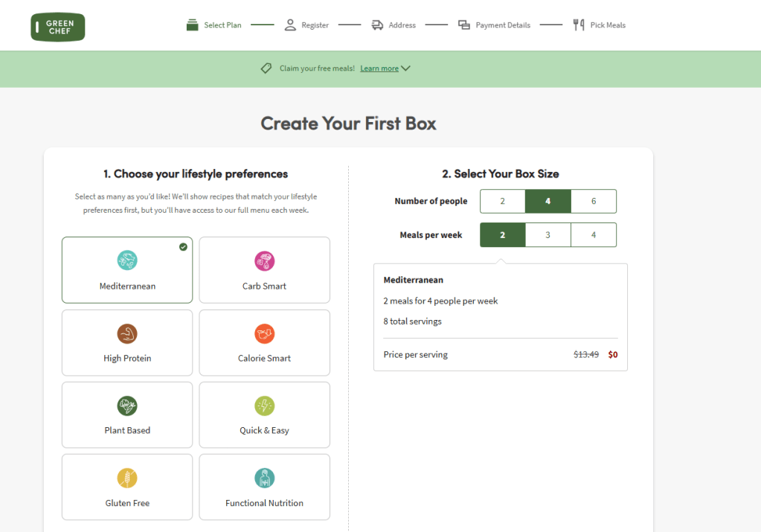Click the promo tag icon in banner

click(x=266, y=68)
